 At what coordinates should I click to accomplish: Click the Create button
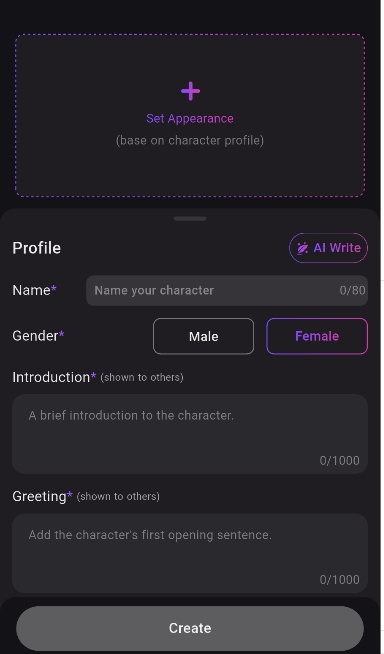click(x=190, y=628)
